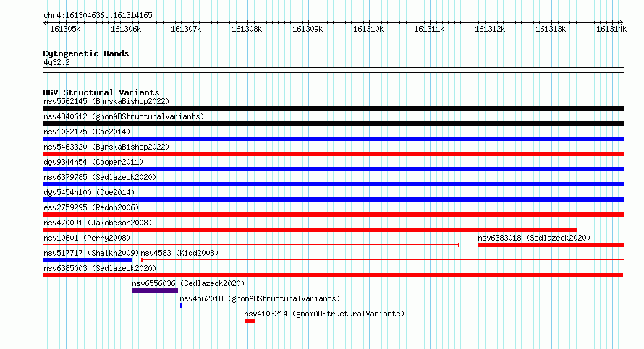Click dgv5454n100 (Coe2014) label
644x349 pixels.
coord(89,192)
